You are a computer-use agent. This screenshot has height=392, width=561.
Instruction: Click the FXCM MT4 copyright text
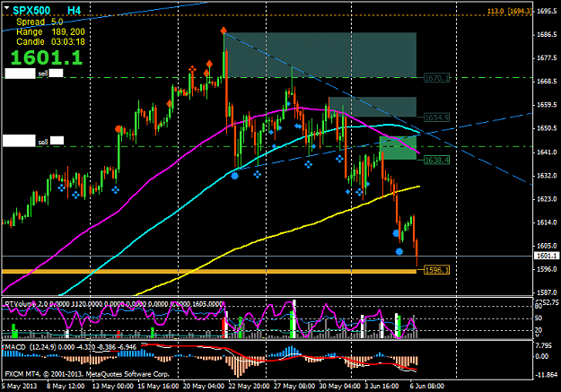tap(87, 374)
